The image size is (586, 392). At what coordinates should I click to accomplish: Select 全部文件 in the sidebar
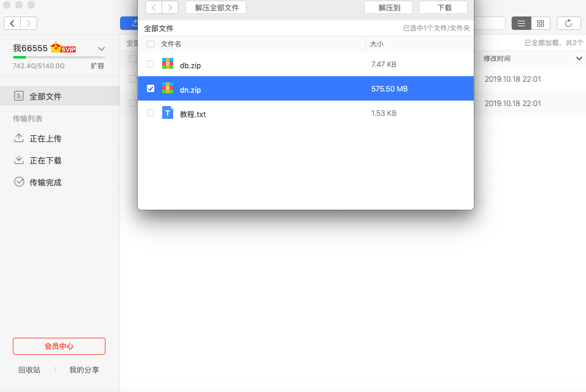coord(45,96)
